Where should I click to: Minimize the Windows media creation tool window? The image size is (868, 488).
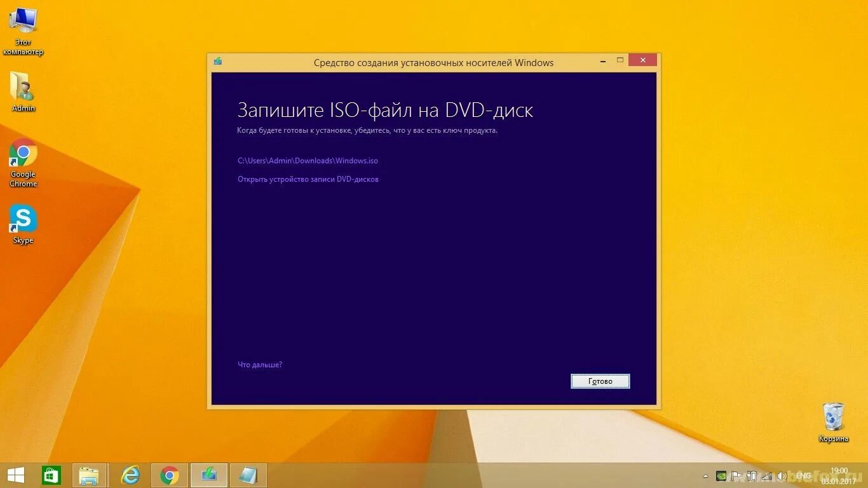click(x=602, y=61)
